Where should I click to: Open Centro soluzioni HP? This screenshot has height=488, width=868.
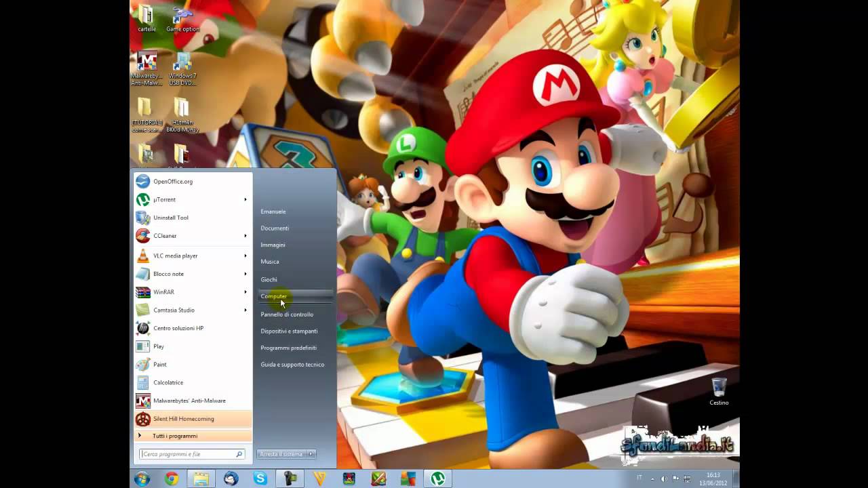click(x=193, y=328)
